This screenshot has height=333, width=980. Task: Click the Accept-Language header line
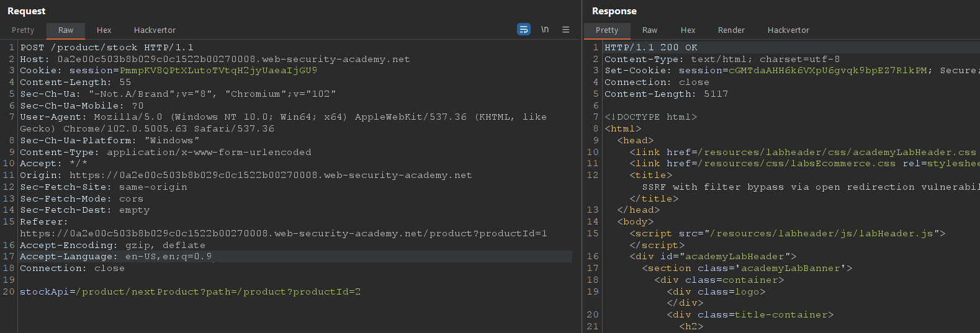[x=115, y=257]
